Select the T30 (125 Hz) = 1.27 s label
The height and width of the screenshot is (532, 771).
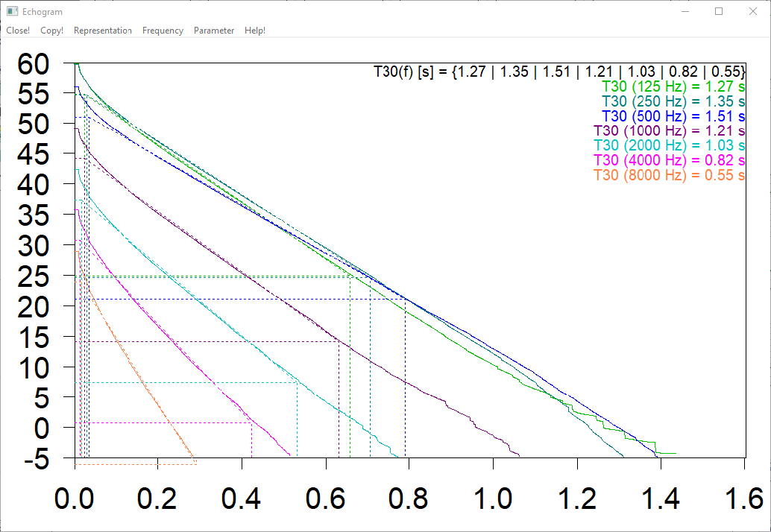point(673,87)
